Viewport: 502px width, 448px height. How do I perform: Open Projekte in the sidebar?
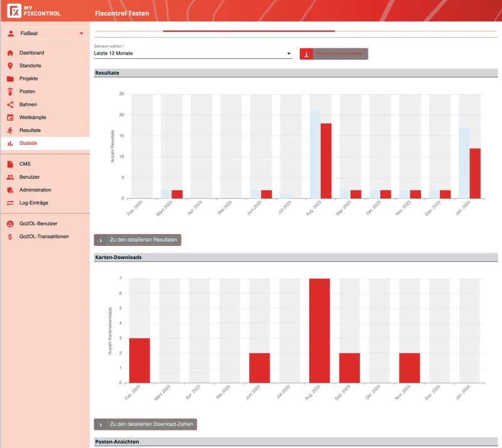click(x=45, y=79)
